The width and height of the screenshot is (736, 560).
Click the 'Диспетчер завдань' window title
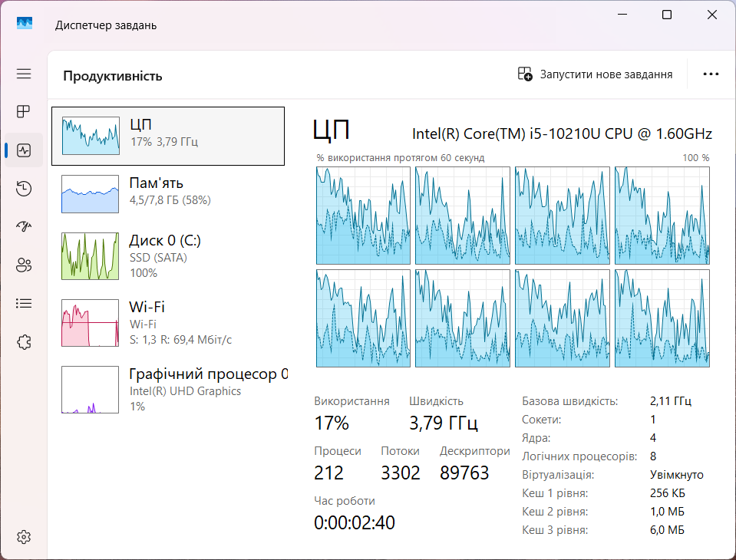(x=106, y=25)
